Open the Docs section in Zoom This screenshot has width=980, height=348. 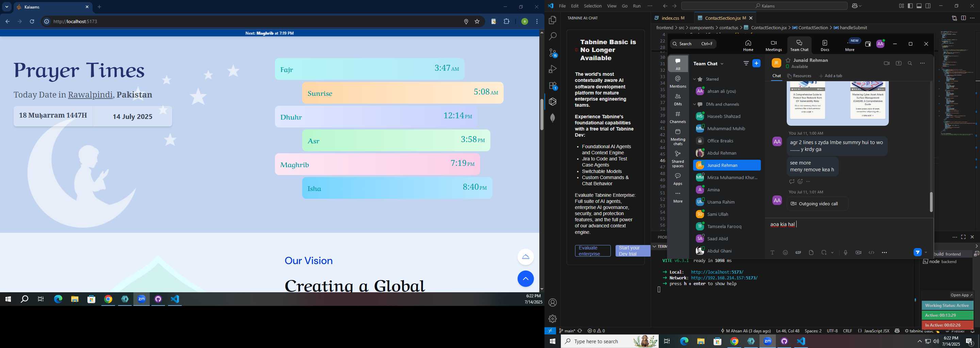pos(825,45)
